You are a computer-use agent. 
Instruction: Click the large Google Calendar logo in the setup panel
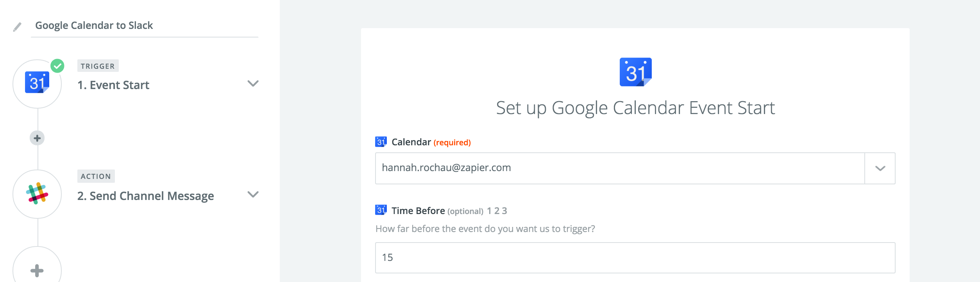point(635,72)
